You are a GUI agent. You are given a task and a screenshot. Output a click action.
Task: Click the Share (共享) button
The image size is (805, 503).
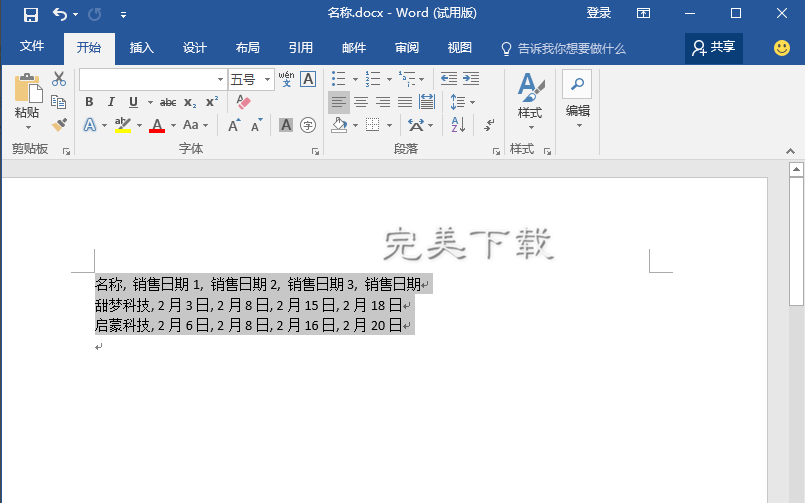[714, 48]
